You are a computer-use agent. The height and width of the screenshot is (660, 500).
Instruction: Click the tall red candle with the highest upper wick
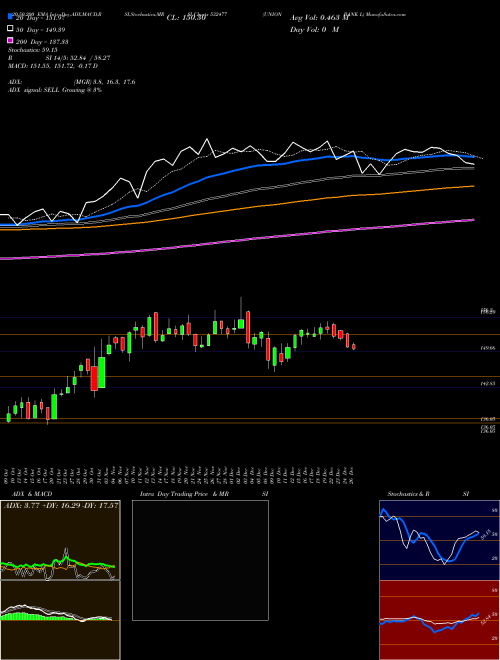(248, 327)
